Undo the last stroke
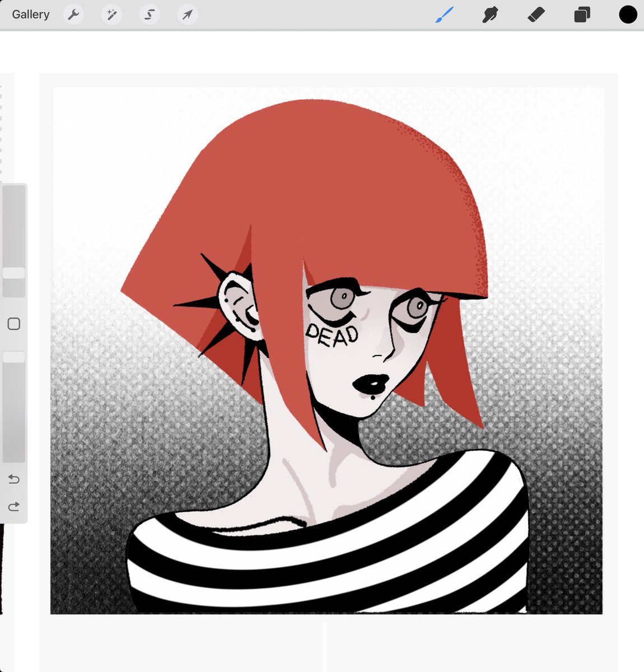 point(14,479)
